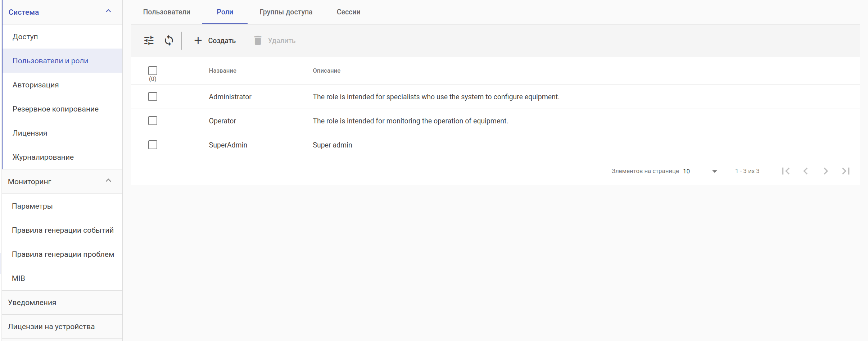Open the Резервное копирование sidebar item
The width and height of the screenshot is (868, 341).
55,109
